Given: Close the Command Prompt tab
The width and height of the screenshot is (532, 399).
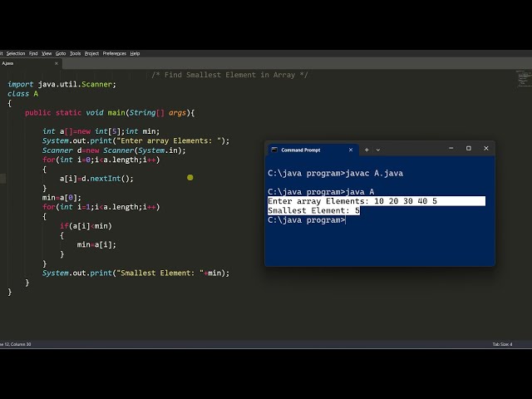Looking at the screenshot, I should pos(351,150).
